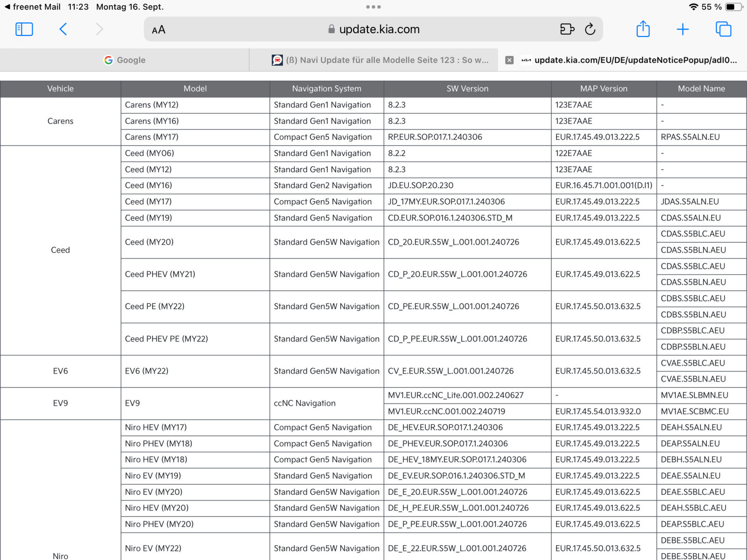Select the Niro HEV (MY17) cell
This screenshot has height=560, width=747.
195,427
